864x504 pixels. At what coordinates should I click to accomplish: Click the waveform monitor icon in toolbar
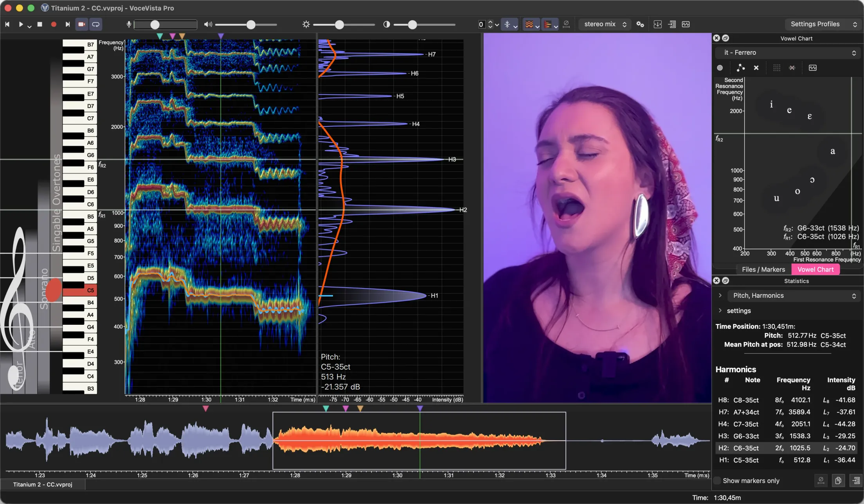[x=686, y=24]
